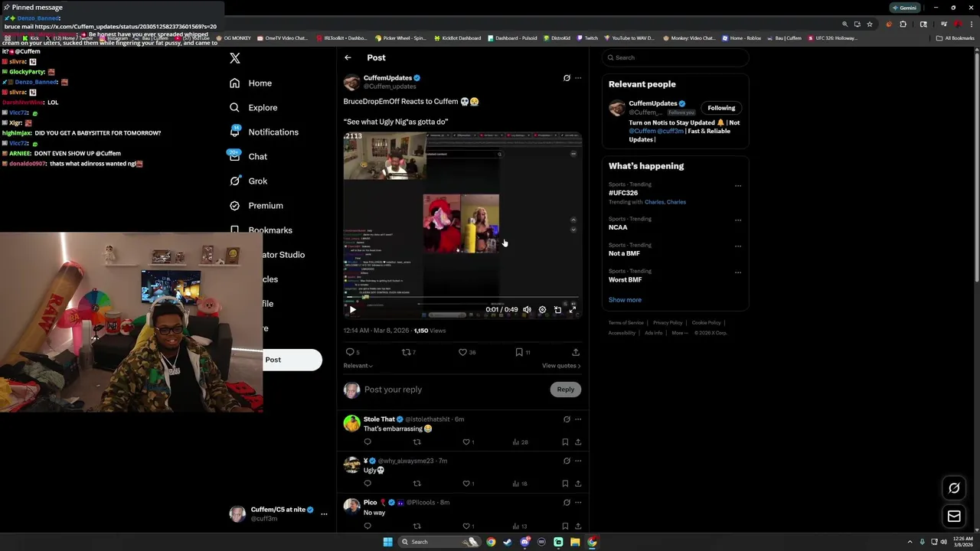Like the Stole That reply
The image size is (980, 551).
(466, 442)
